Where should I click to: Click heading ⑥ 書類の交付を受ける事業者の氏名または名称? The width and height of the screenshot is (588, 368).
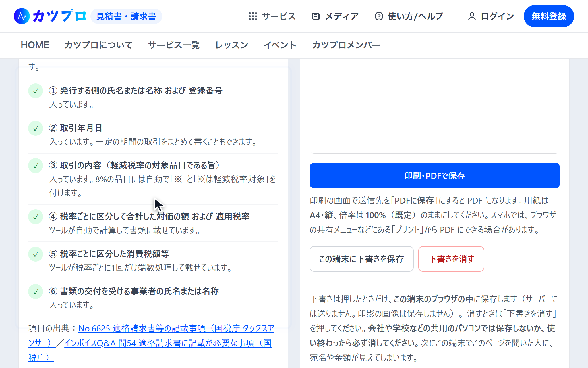pos(134,291)
